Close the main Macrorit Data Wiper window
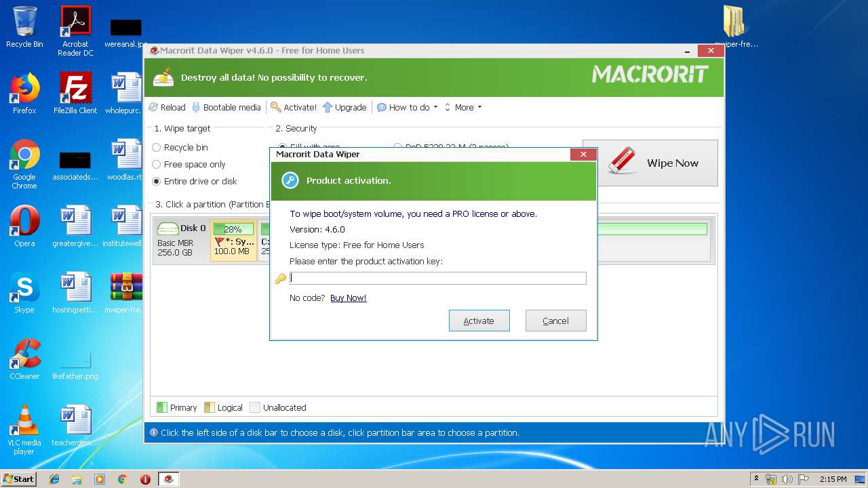 (710, 51)
